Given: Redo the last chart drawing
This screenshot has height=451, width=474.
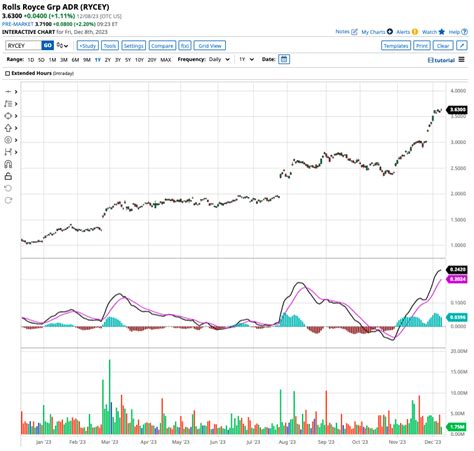Looking at the screenshot, I should 8,200.
